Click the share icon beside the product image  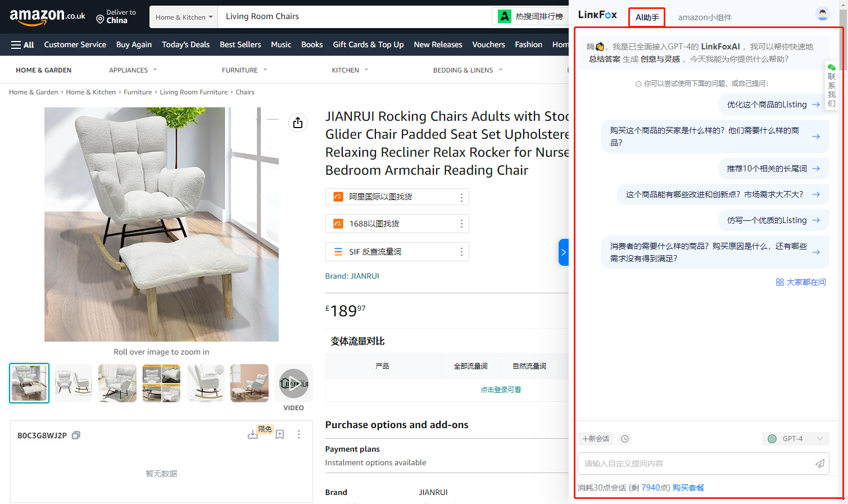tap(298, 122)
